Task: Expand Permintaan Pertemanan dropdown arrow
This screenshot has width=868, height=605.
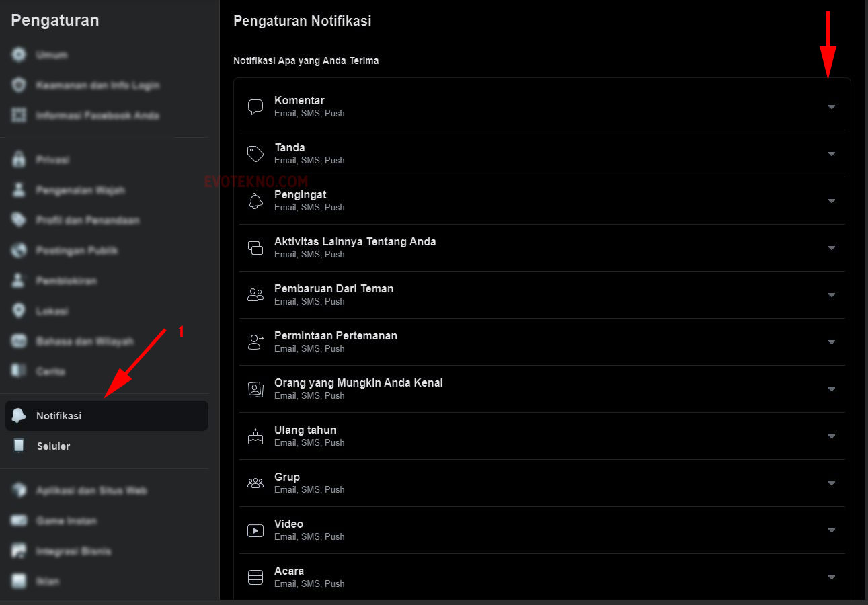Action: 832,342
